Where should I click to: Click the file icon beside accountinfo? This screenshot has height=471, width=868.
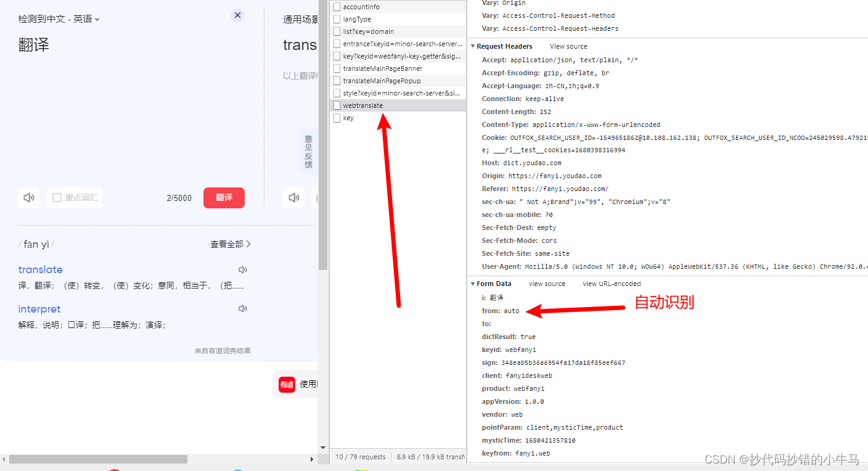(337, 7)
